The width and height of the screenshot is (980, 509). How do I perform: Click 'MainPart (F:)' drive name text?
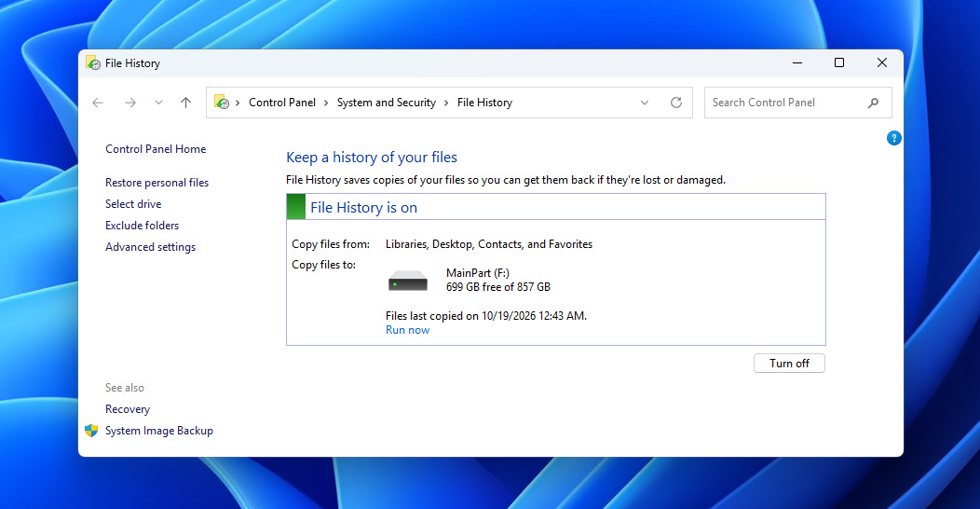click(478, 273)
